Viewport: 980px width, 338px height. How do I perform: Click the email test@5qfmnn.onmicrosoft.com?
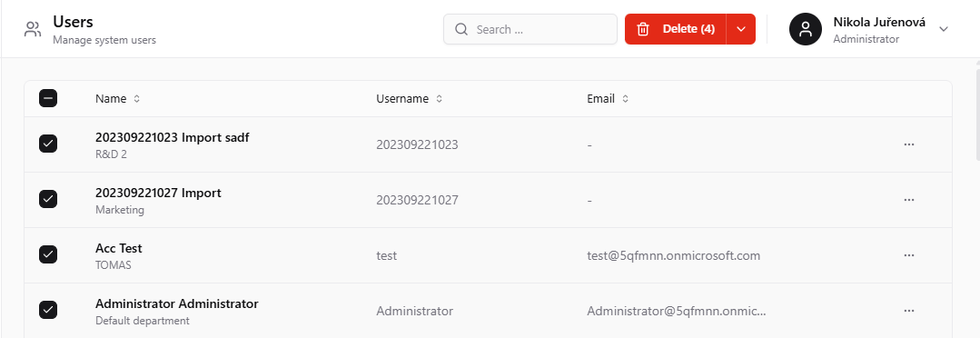click(673, 255)
